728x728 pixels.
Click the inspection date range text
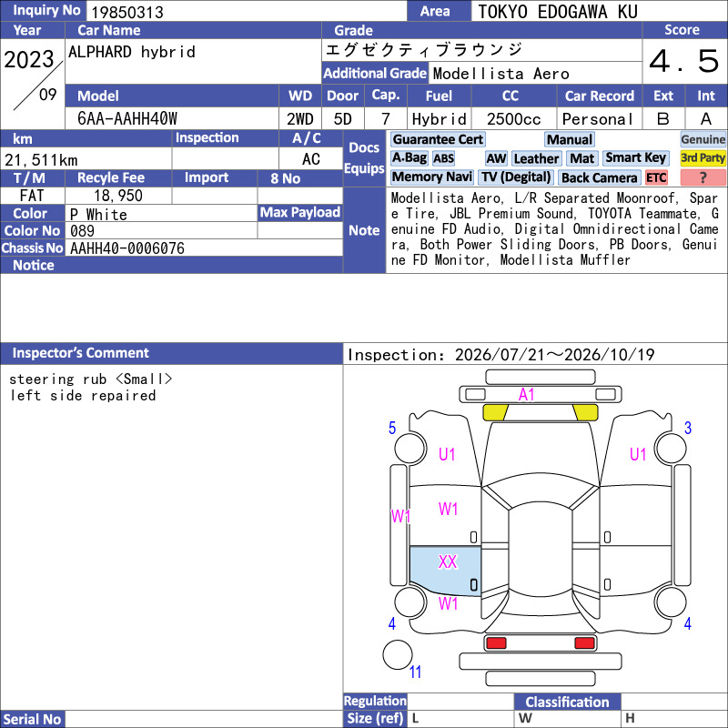501,355
